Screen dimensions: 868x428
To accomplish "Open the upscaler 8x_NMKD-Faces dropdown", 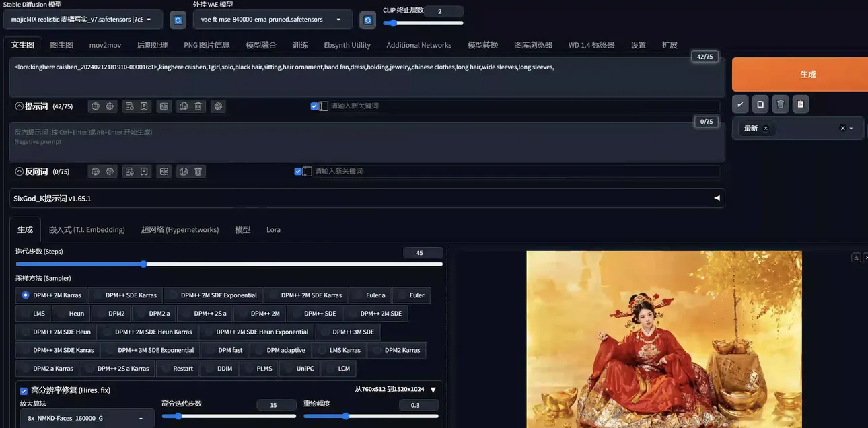I will (85, 418).
